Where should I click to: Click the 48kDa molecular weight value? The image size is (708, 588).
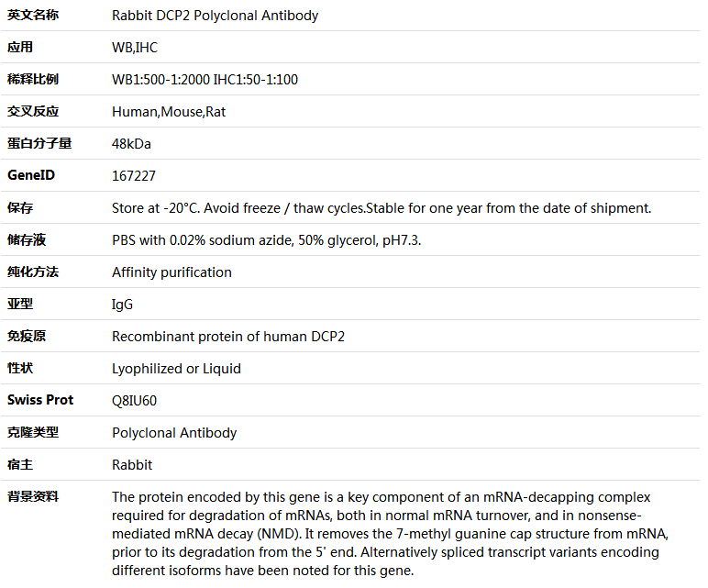point(131,144)
